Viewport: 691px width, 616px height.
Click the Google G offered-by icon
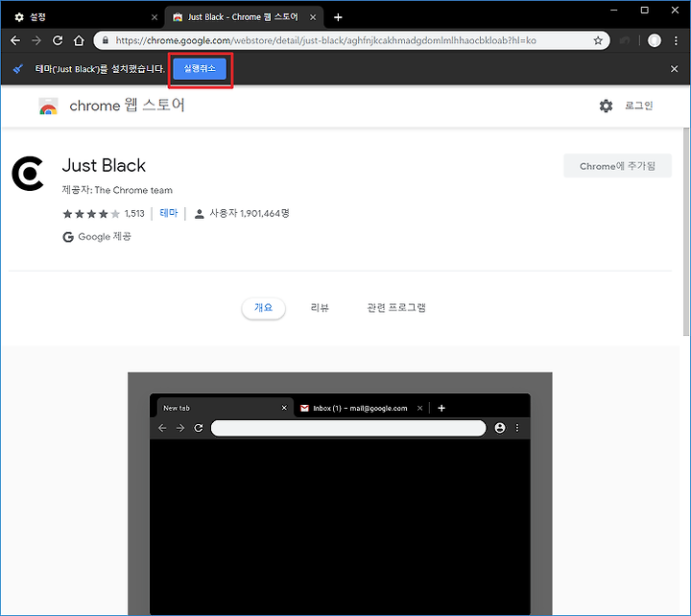point(68,237)
